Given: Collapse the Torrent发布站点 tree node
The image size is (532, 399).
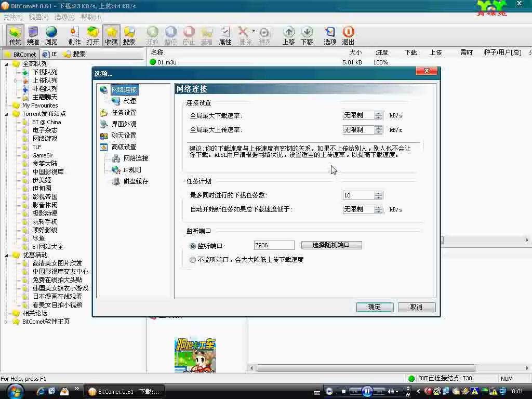Looking at the screenshot, I should point(6,114).
